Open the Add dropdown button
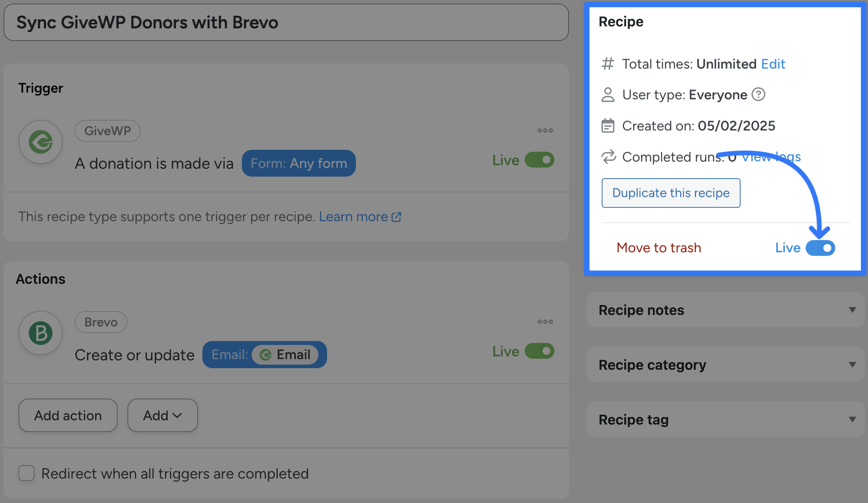 [162, 415]
